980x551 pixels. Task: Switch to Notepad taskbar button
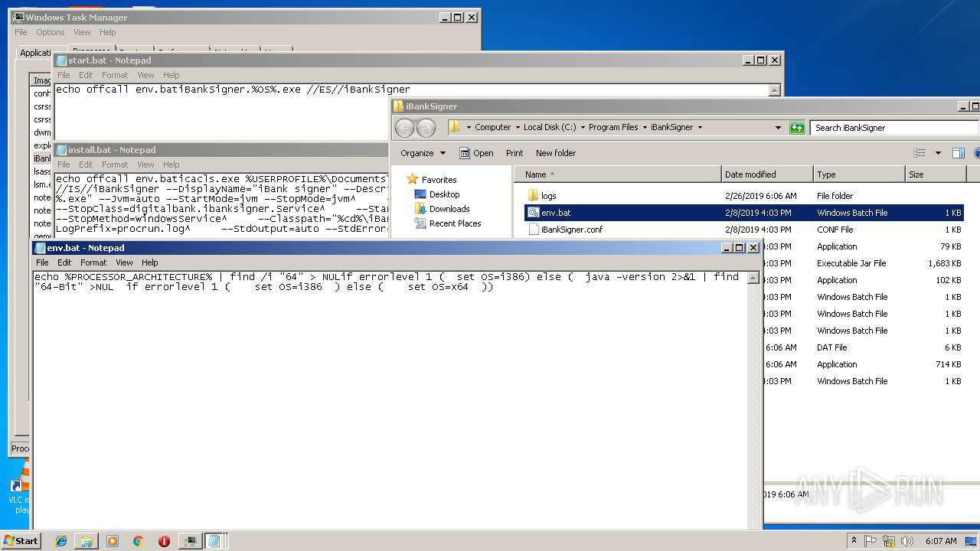[214, 541]
